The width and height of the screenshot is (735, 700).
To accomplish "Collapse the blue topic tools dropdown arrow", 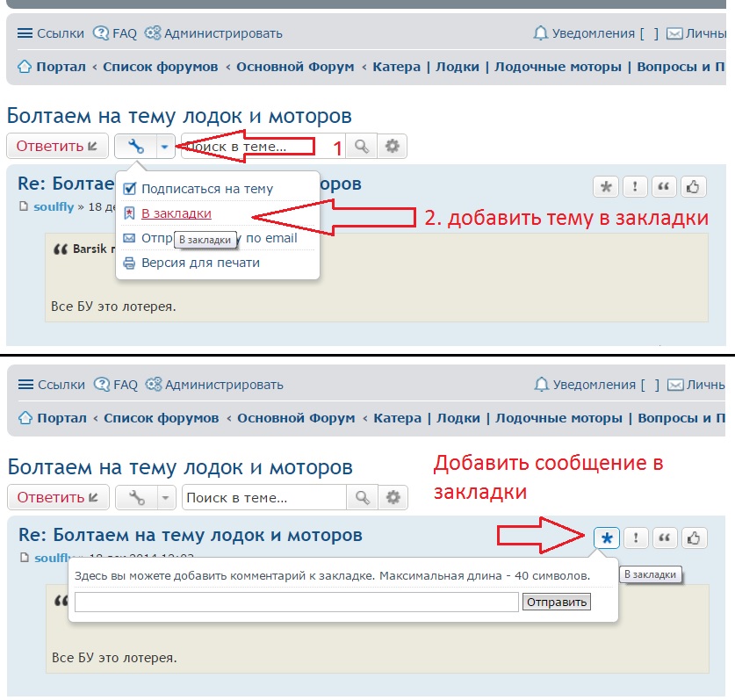I will coord(164,147).
